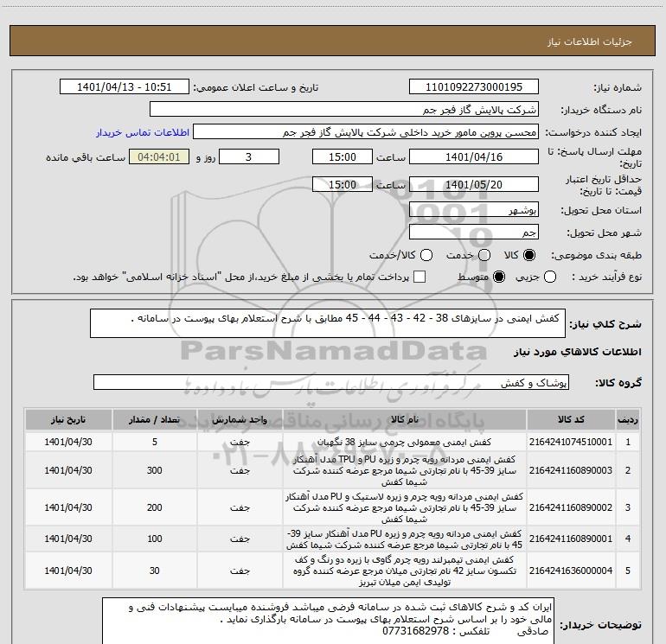Select the خدمت radio button
666x644 pixels.
[484, 255]
